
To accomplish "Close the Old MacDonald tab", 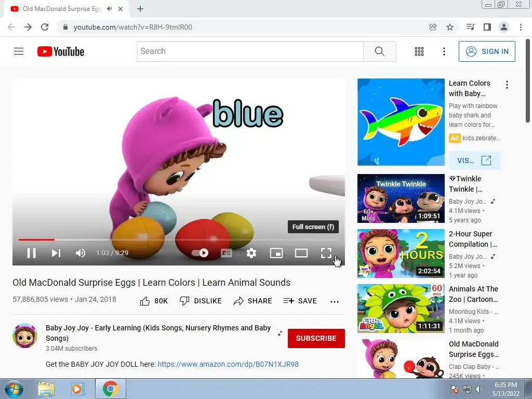I will point(121,9).
